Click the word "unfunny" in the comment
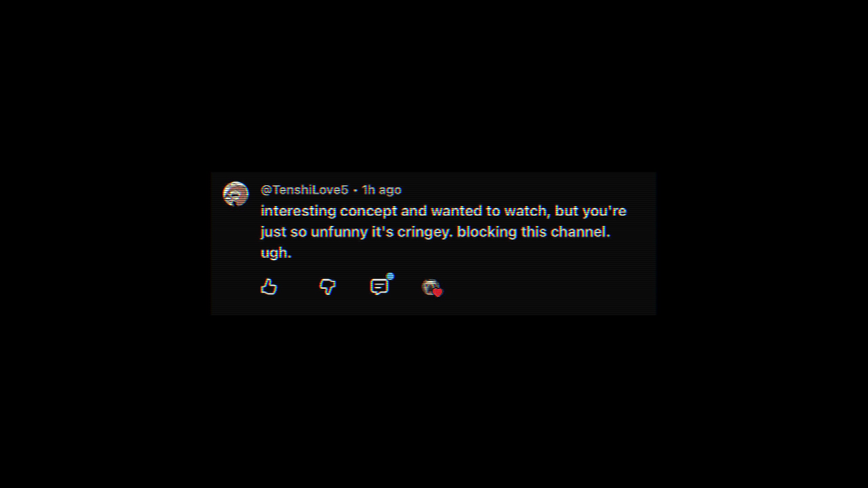 click(x=339, y=232)
